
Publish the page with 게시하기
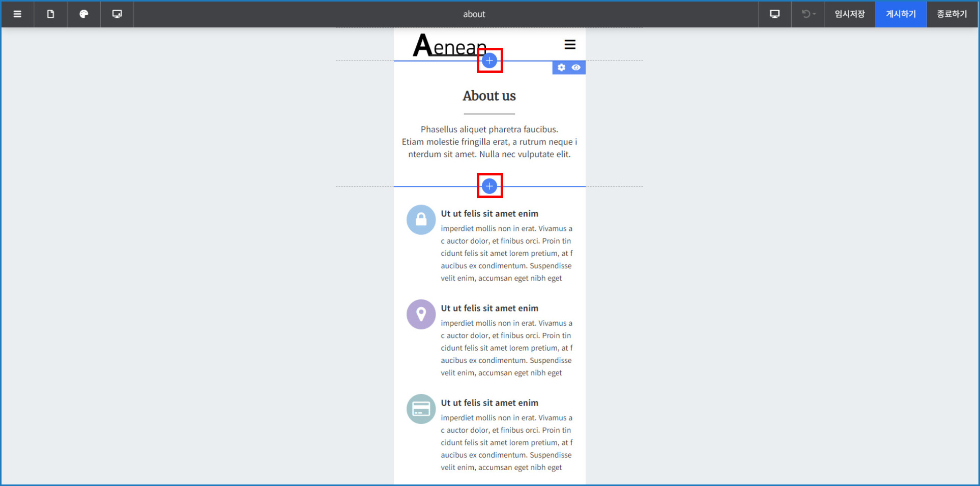point(901,14)
